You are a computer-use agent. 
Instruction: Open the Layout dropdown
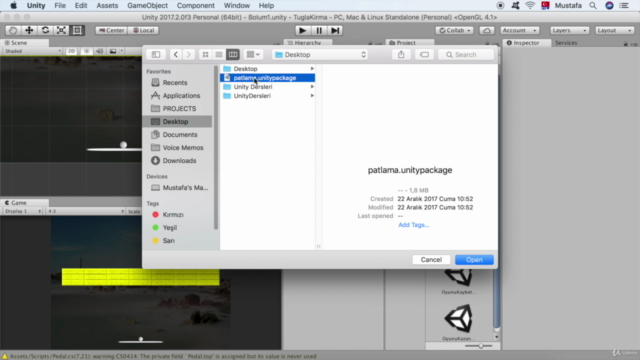tap(614, 30)
